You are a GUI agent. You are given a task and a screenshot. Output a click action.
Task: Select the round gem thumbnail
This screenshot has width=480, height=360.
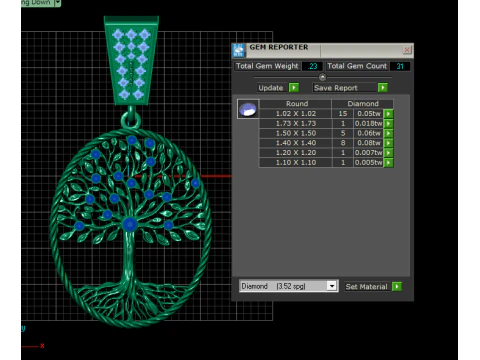pos(248,109)
